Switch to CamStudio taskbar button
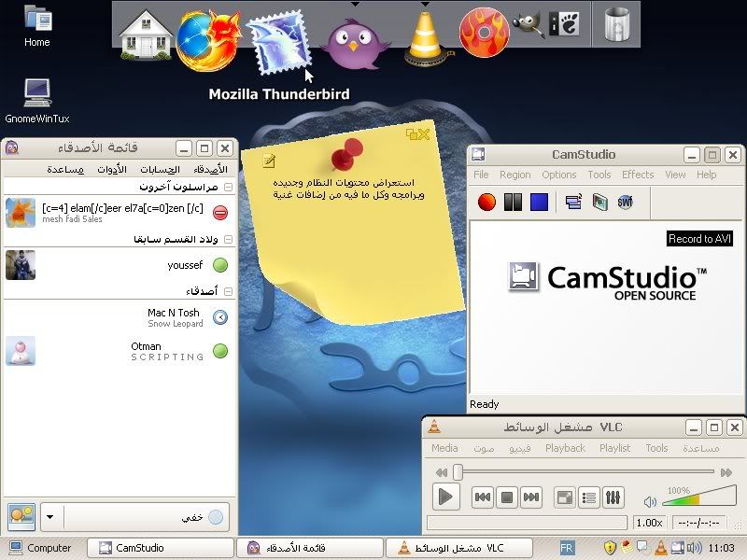This screenshot has width=747, height=560. coord(160,548)
